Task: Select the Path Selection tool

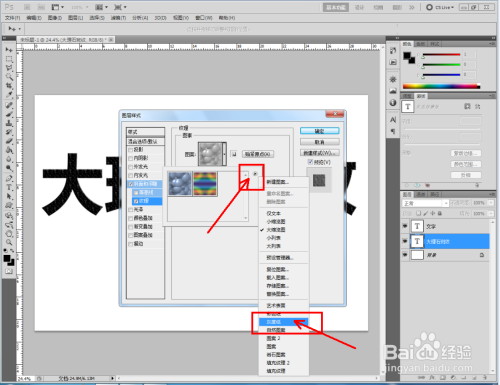Action: [x=9, y=196]
